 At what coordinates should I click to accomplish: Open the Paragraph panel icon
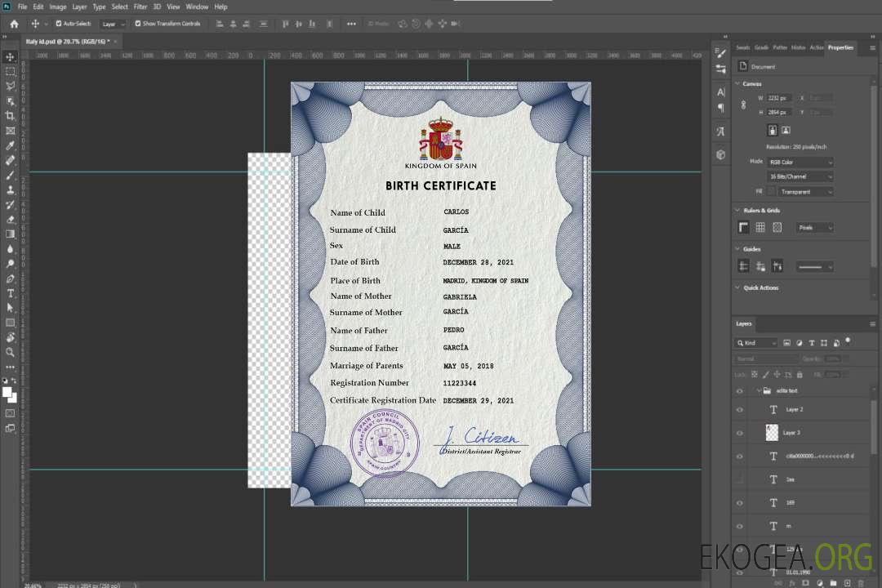(x=721, y=108)
